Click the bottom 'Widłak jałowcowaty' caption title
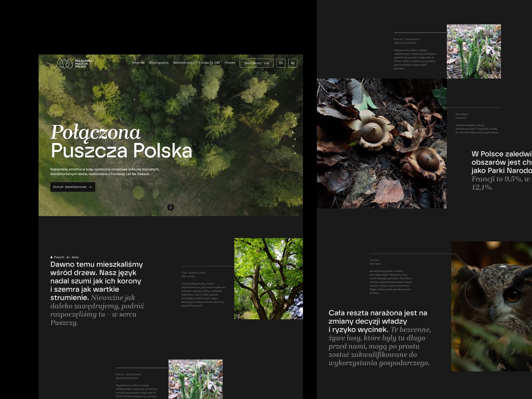Screen dimensions: 532x399 tap(128, 374)
